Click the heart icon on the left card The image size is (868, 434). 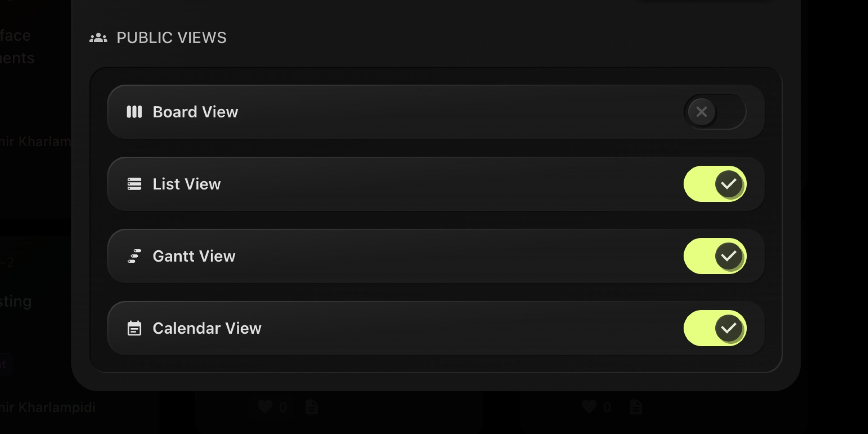[x=265, y=406]
